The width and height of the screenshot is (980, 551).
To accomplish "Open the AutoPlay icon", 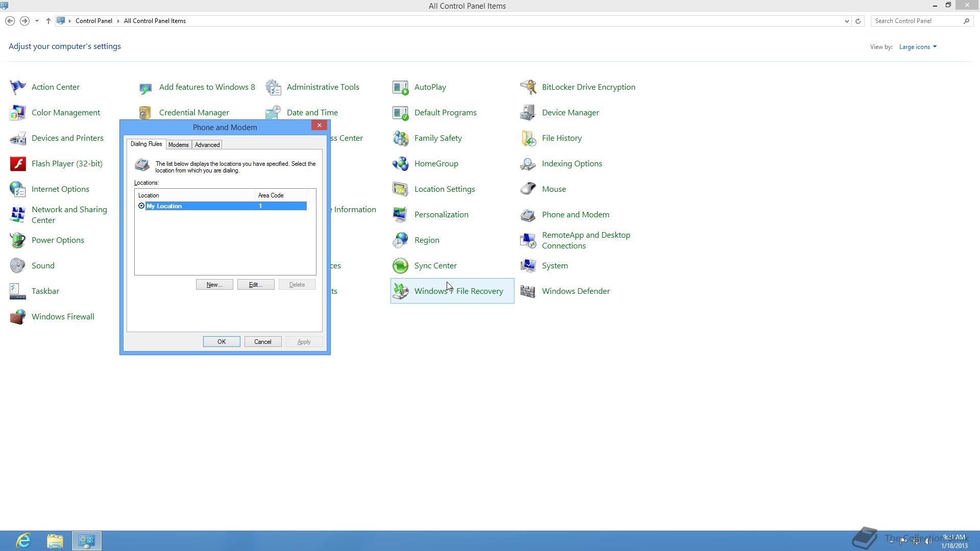I will click(x=401, y=87).
